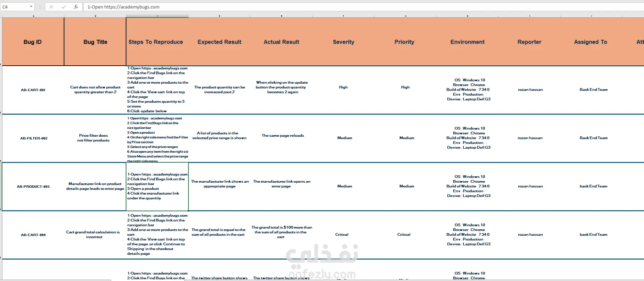Viewport: 644px width, 281px height.
Task: Click 'rozan hassan' in AB-FILTER-002 row
Action: [530, 138]
